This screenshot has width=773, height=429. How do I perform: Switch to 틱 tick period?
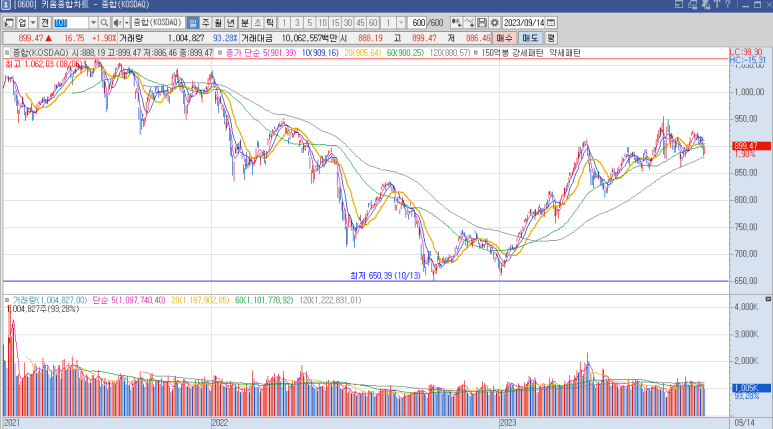pyautogui.click(x=270, y=23)
